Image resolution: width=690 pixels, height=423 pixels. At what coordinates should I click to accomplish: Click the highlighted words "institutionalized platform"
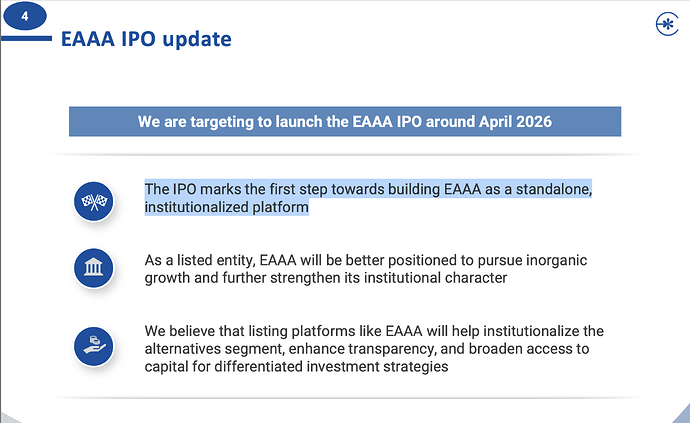[227, 207]
